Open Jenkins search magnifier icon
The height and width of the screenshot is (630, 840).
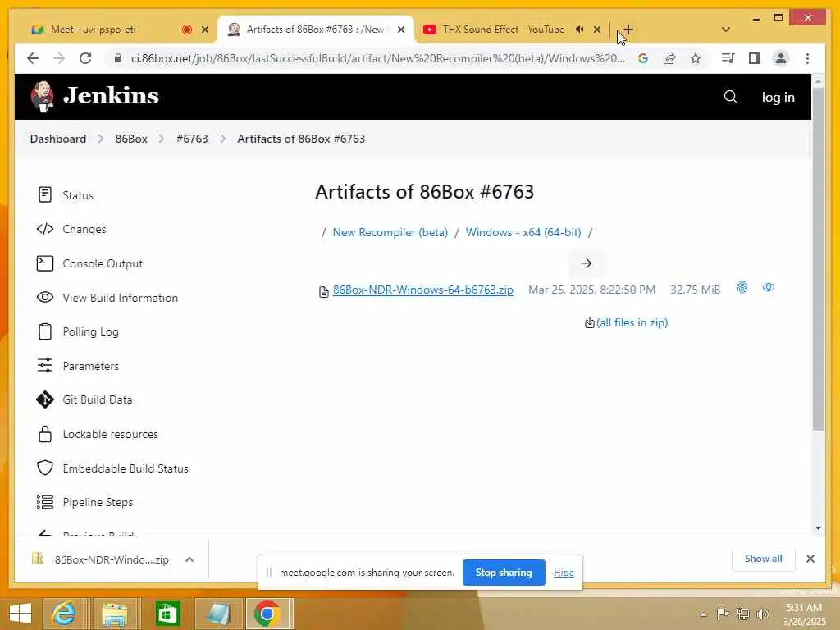731,97
